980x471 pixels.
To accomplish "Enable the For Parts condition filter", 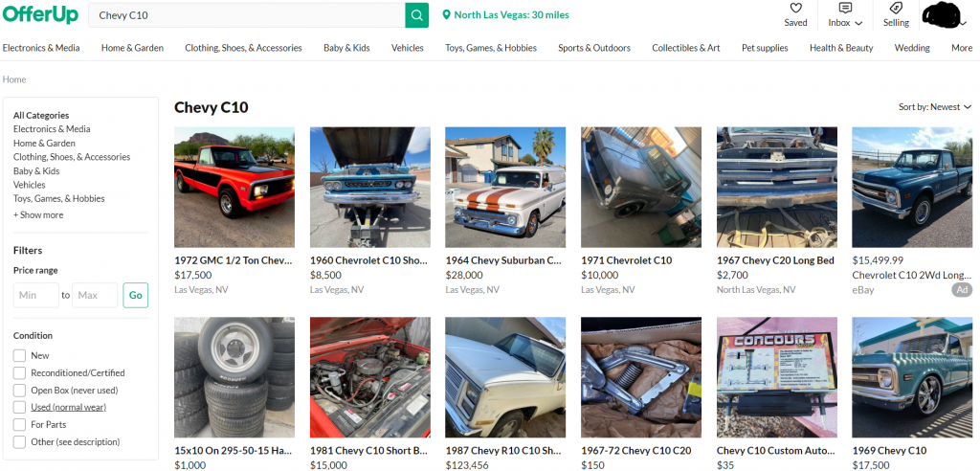I will coord(19,425).
